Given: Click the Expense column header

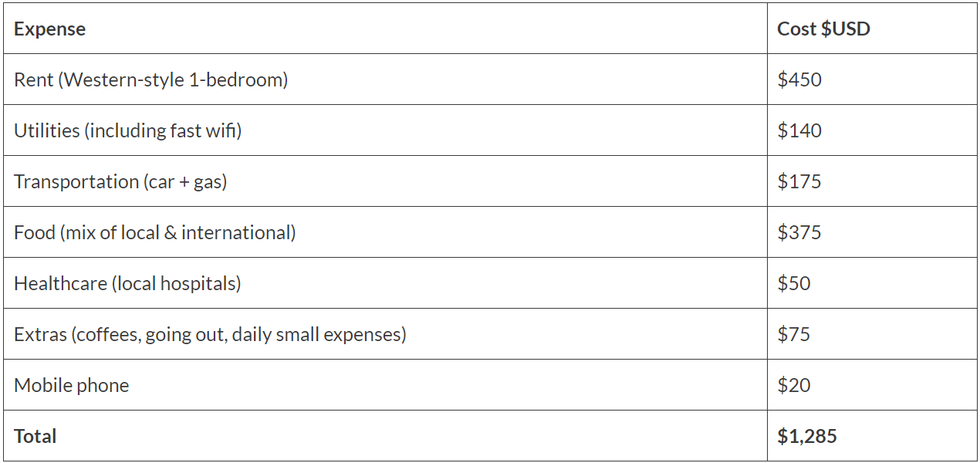Looking at the screenshot, I should click(49, 29).
